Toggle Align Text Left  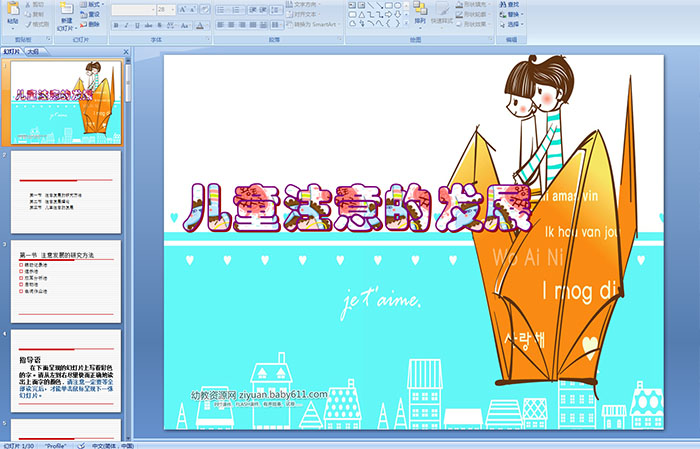click(220, 25)
